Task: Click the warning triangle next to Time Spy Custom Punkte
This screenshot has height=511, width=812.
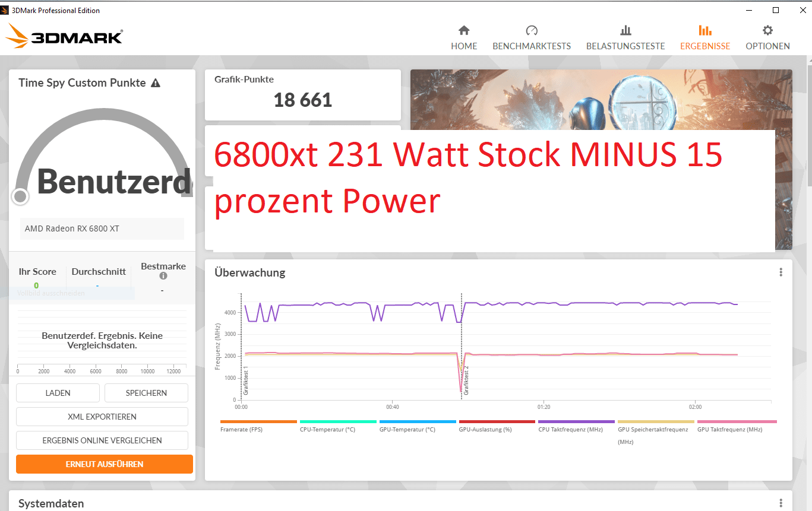Action: [x=156, y=83]
